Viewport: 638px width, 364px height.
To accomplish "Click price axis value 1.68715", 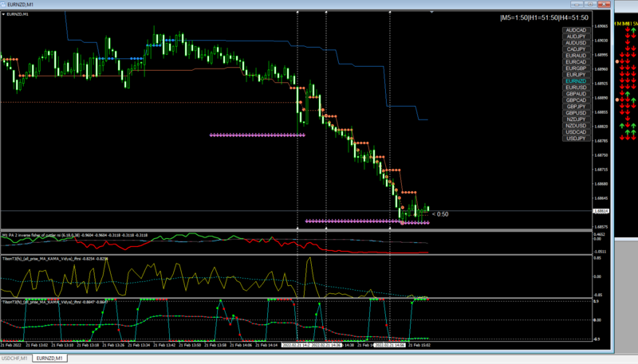I will point(601,170).
